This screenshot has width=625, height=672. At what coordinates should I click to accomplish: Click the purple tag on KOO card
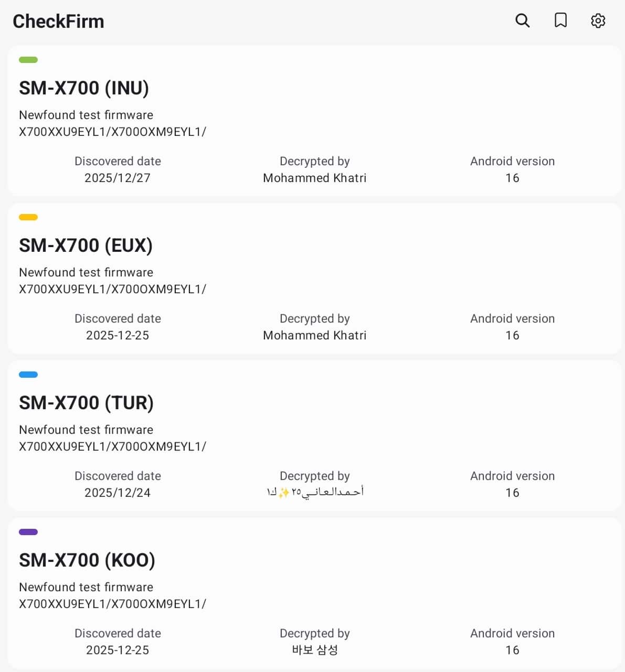click(x=28, y=532)
